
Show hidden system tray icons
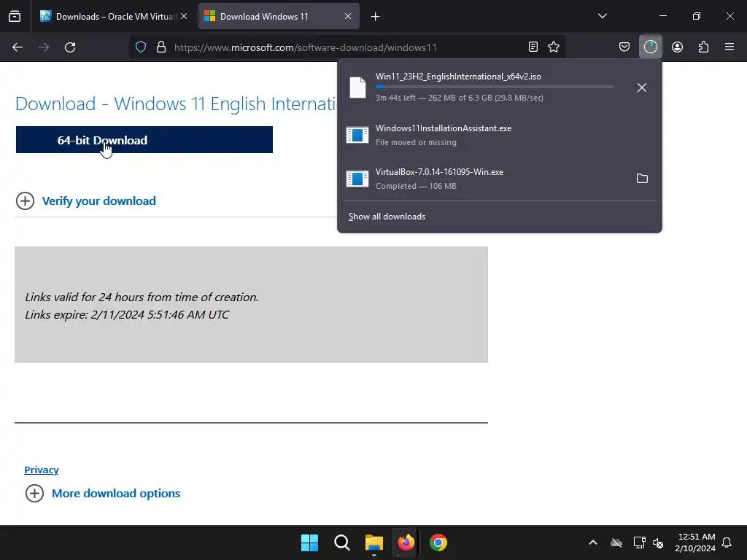point(593,542)
